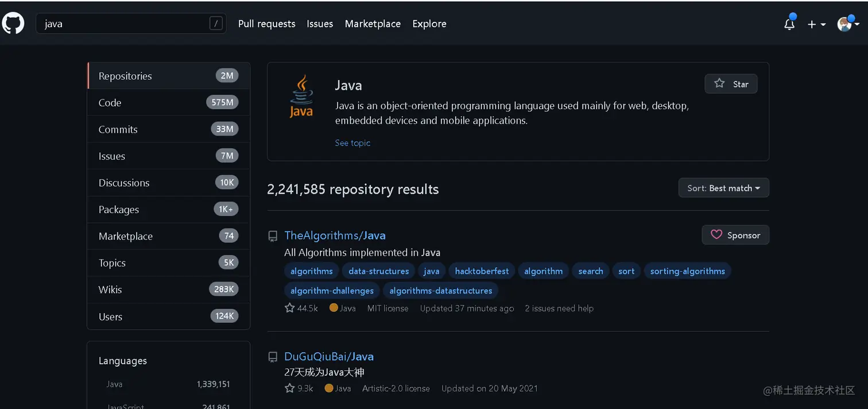Select the Wikis results filter
The width and height of the screenshot is (868, 409).
tap(169, 290)
